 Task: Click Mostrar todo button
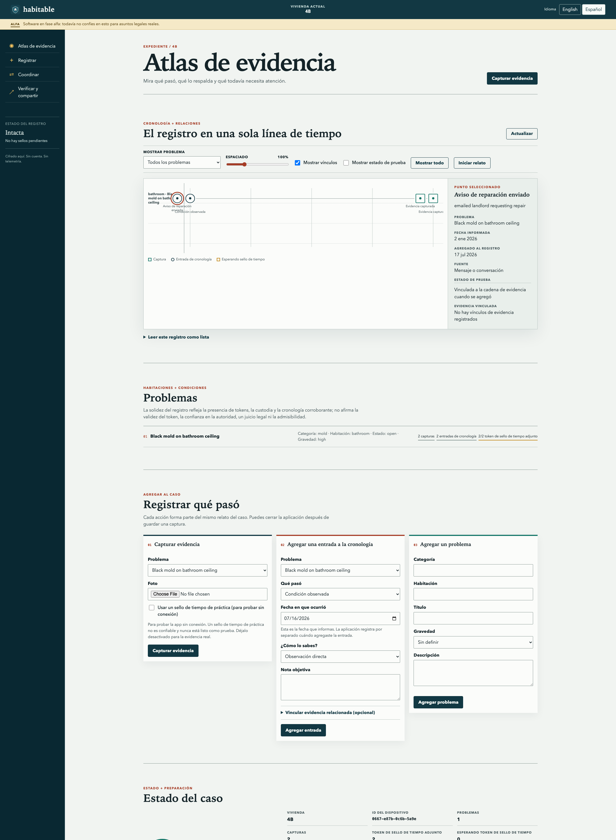(x=430, y=163)
